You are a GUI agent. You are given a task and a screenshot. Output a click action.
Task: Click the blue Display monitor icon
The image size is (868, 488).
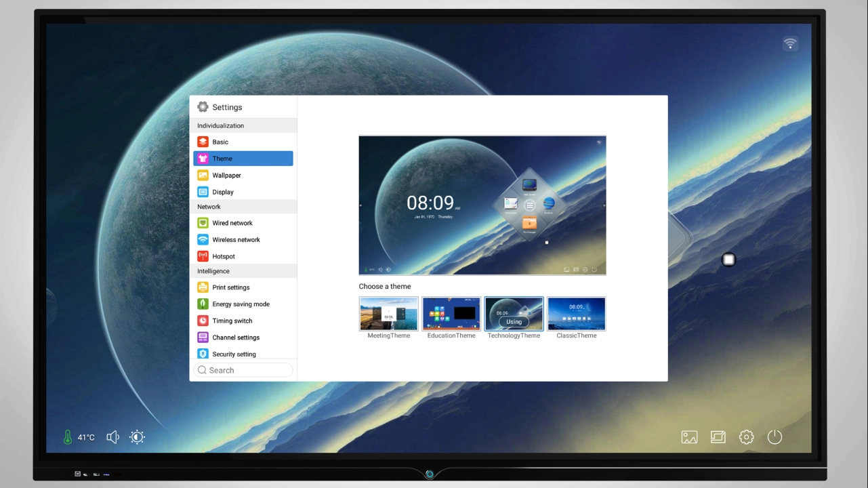tap(203, 192)
